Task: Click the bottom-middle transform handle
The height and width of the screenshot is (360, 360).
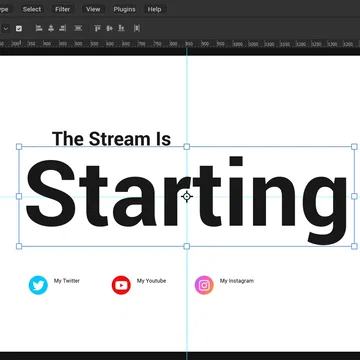Action: [x=187, y=246]
